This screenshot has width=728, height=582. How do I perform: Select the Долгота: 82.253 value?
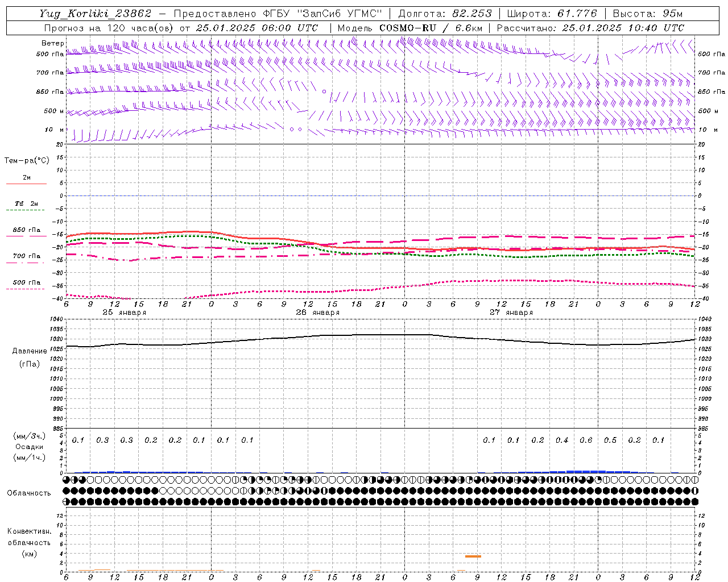[x=445, y=14]
